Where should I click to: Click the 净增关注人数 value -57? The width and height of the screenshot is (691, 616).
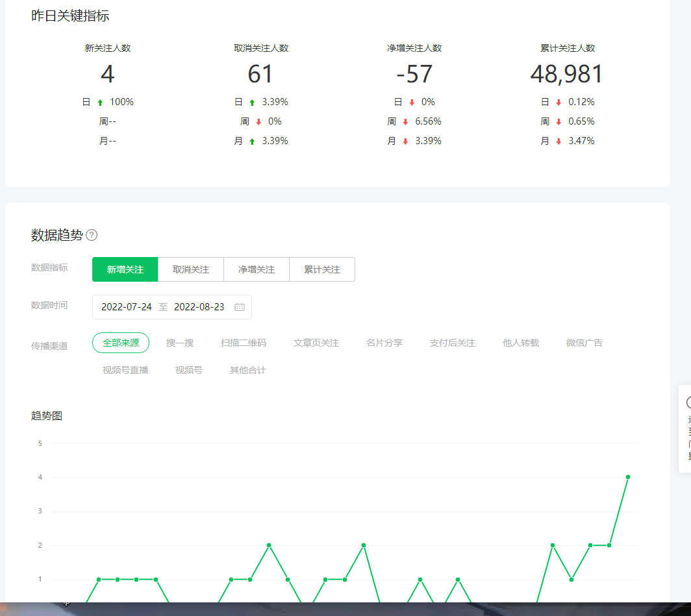click(x=414, y=74)
